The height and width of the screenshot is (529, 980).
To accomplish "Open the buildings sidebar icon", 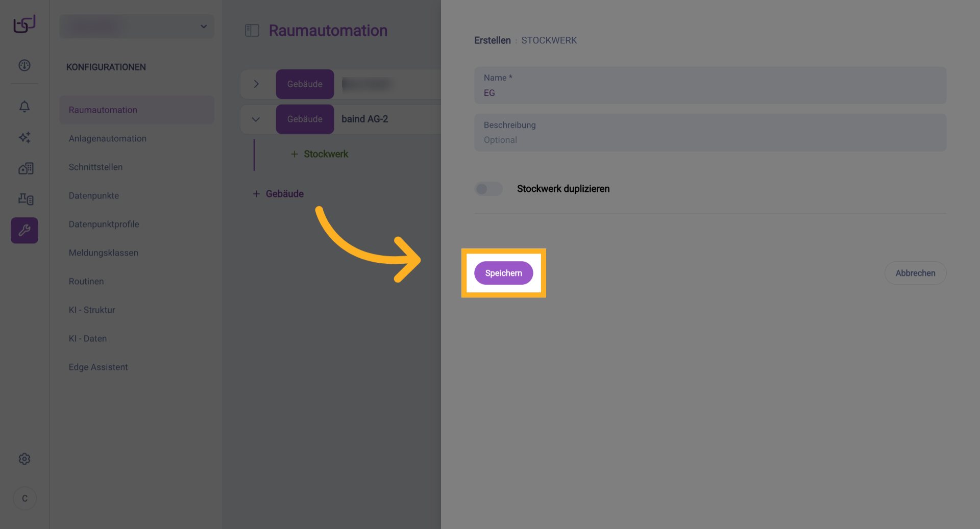I will [26, 168].
